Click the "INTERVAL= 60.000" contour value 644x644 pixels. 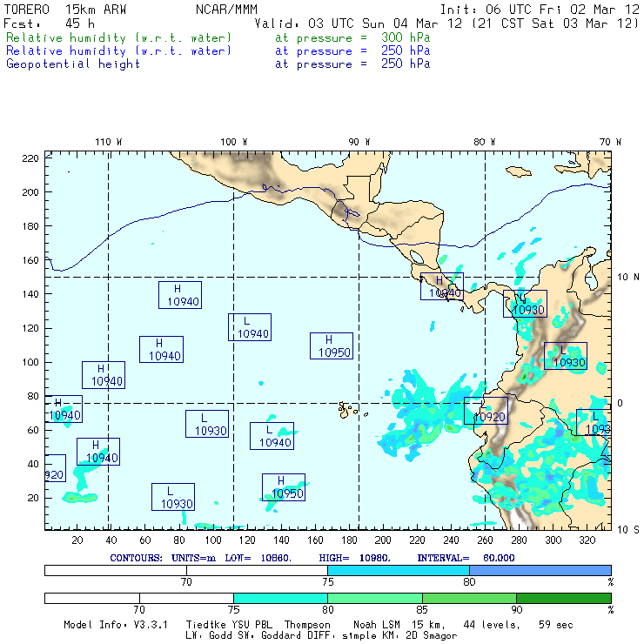tap(466, 558)
